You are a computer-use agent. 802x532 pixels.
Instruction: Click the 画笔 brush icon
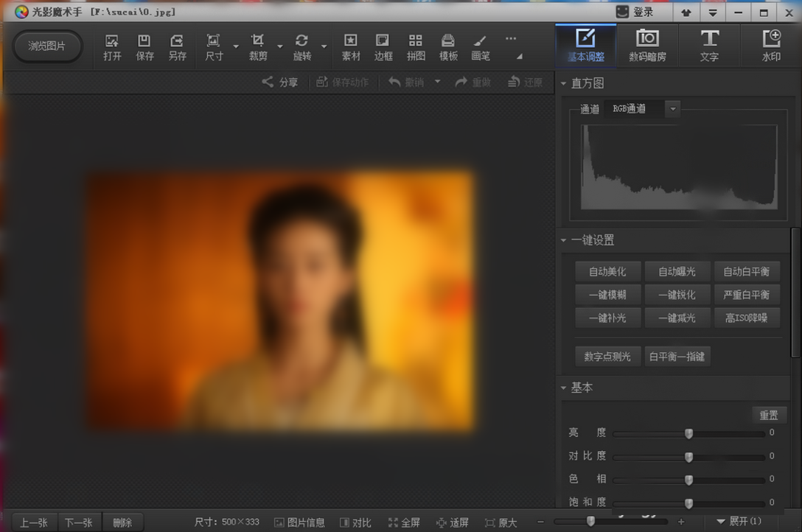[x=480, y=46]
